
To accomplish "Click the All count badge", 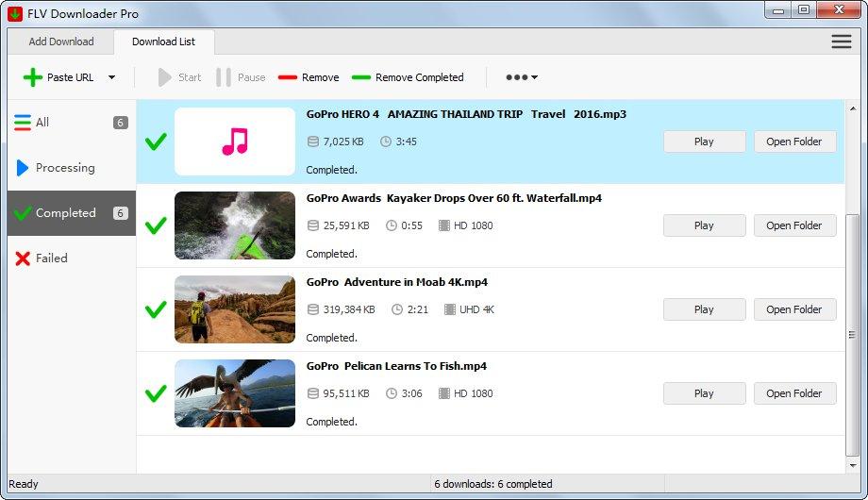I will [121, 123].
